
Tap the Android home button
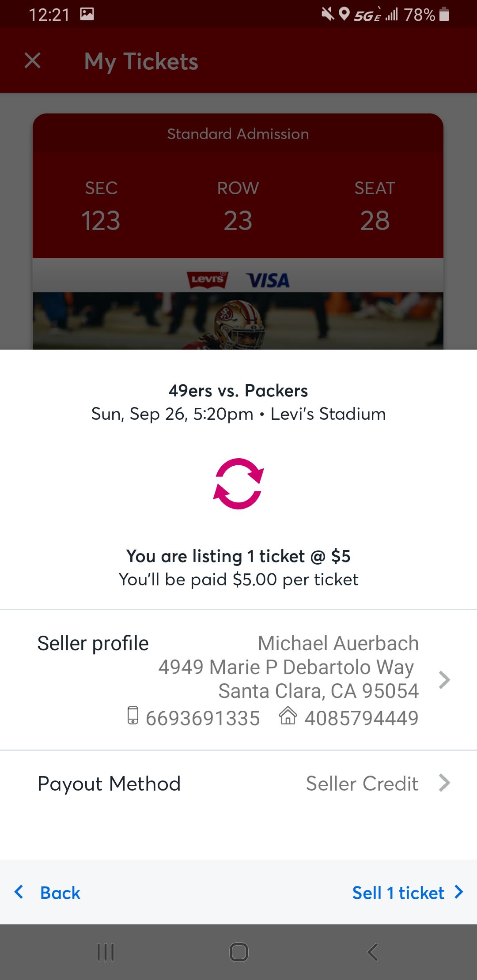click(x=238, y=952)
